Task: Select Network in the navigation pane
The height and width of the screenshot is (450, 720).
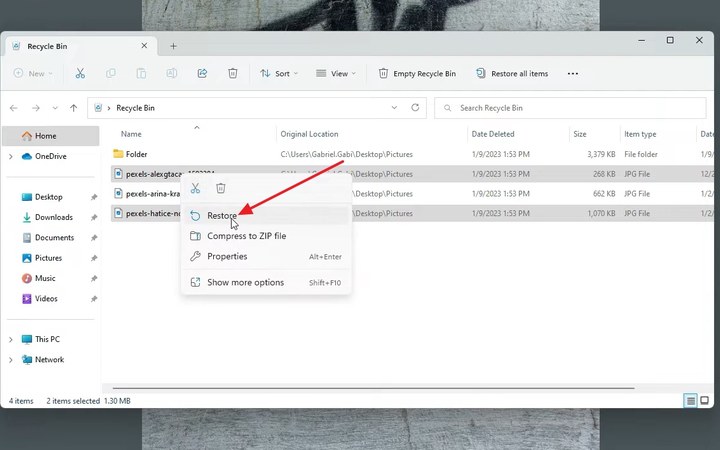Action: (49, 360)
